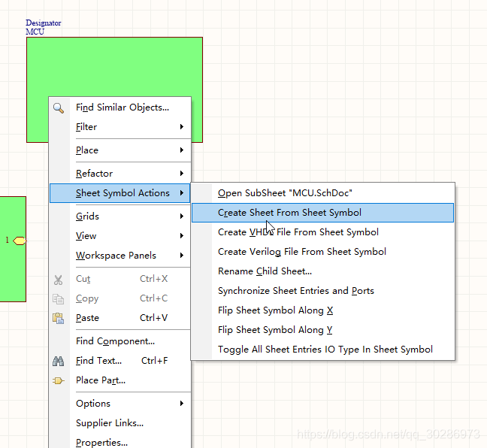Click the Paste clipboard icon
Viewport: 487px width, 448px height.
(x=58, y=319)
